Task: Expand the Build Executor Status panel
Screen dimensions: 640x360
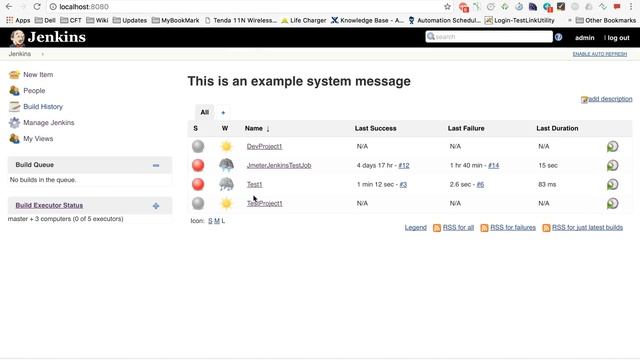Action: 156,206
